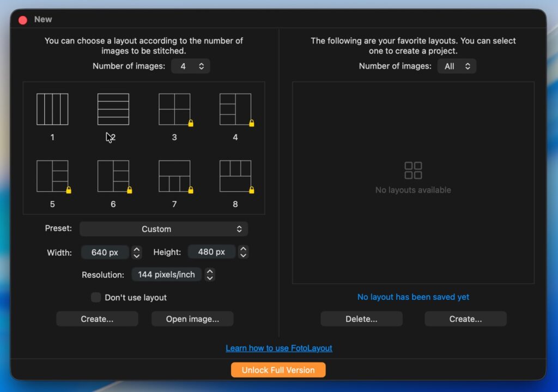This screenshot has height=392, width=558.
Task: Click the Open image... button
Action: pos(192,319)
